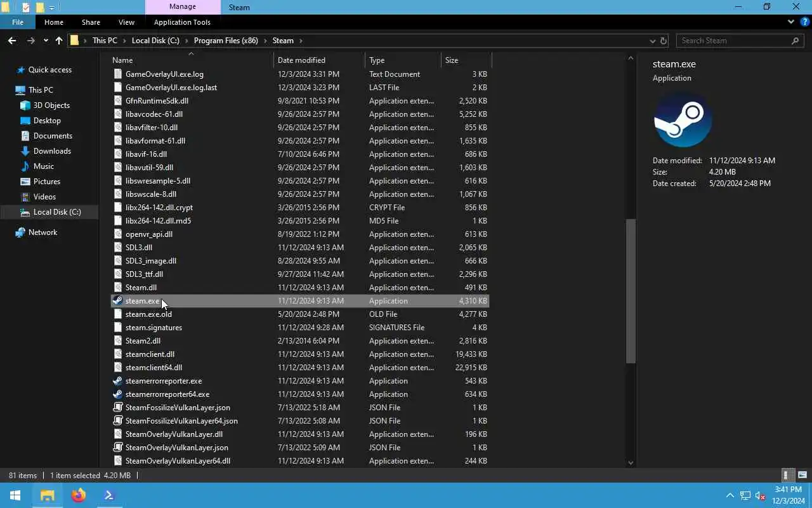This screenshot has width=812, height=508.
Task: Click the muted volume tray icon
Action: 761,495
